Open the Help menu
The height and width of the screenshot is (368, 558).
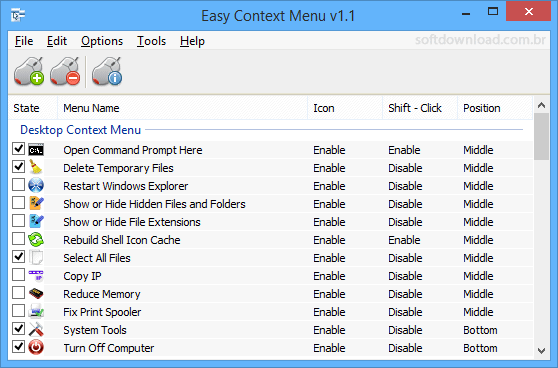point(192,41)
